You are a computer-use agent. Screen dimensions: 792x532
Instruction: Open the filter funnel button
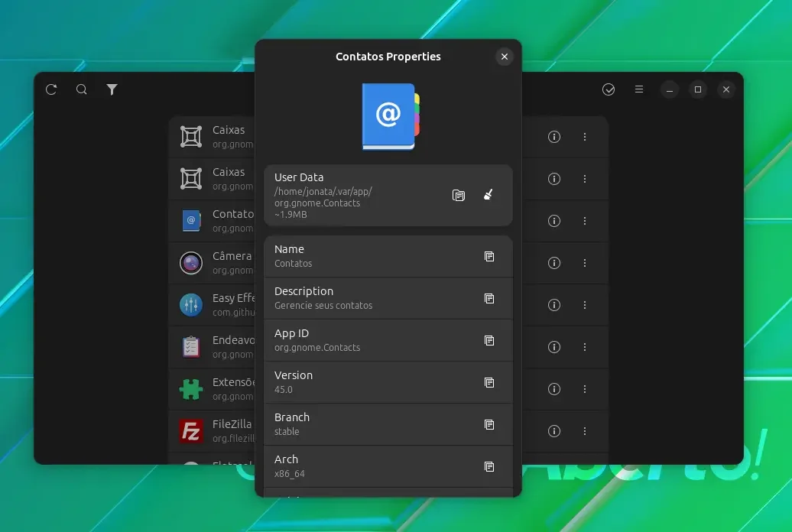click(112, 89)
